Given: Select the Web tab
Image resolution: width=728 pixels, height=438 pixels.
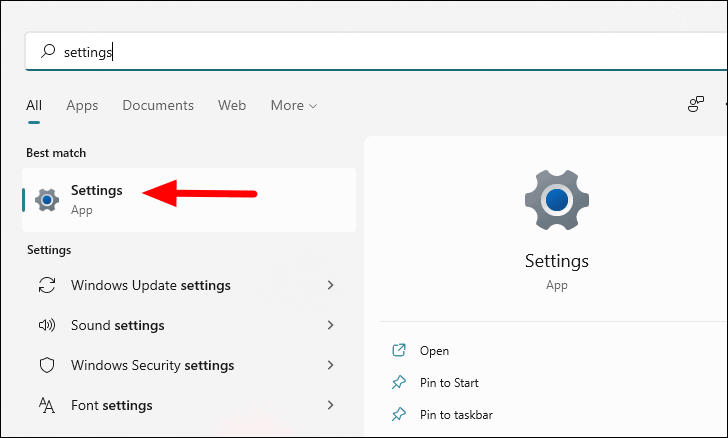Looking at the screenshot, I should pyautogui.click(x=232, y=105).
